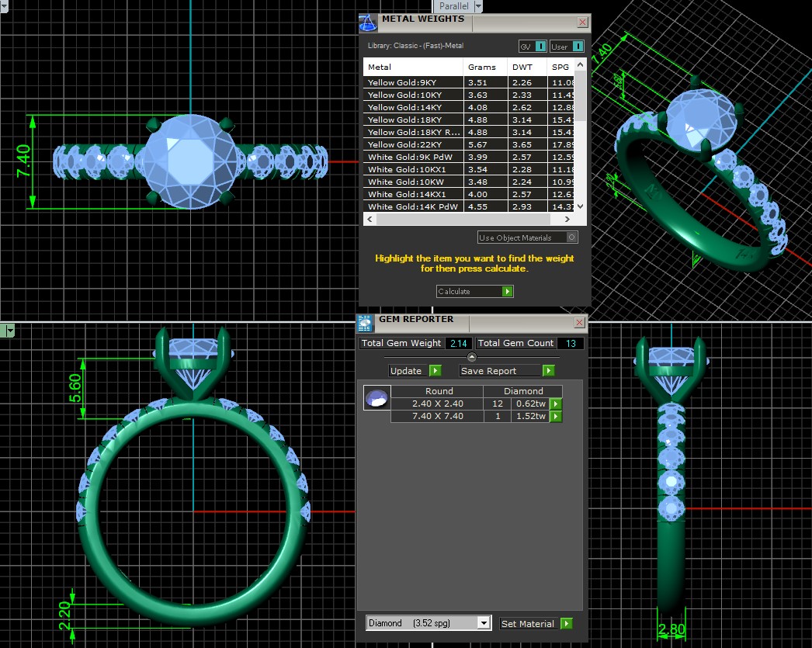Click green arrow beside Set Material
Image resolution: width=812 pixels, height=648 pixels.
(x=567, y=623)
